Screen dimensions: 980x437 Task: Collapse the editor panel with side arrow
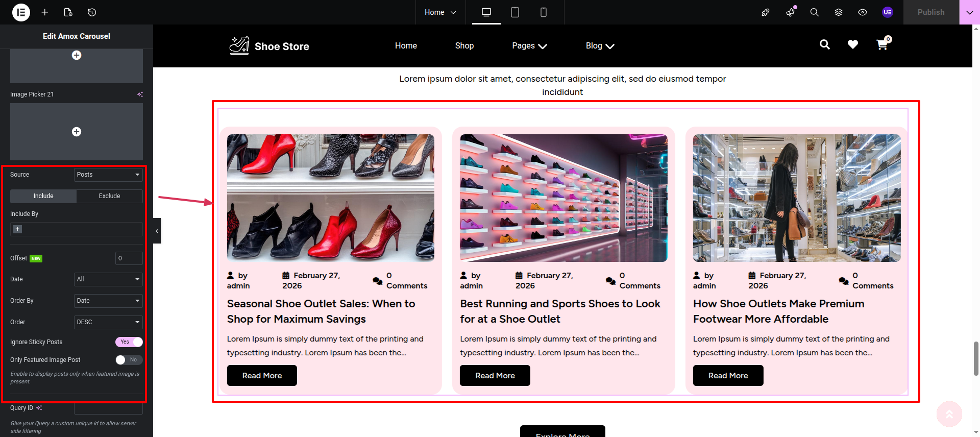point(157,231)
